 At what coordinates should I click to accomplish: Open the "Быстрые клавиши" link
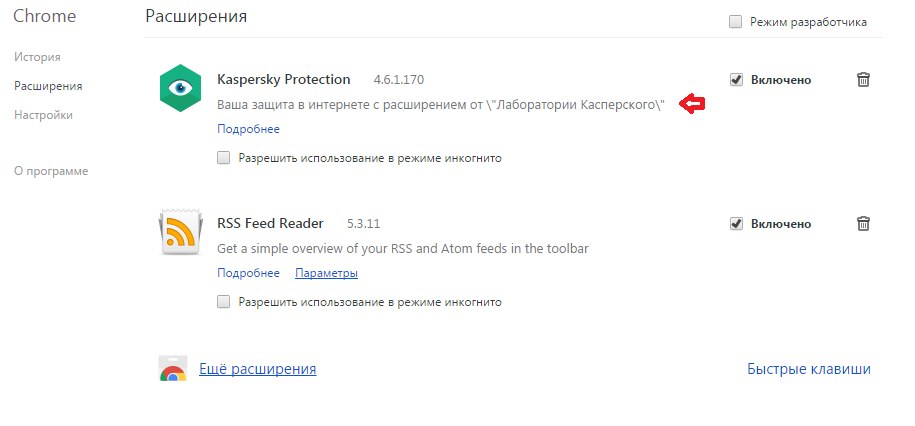(809, 369)
